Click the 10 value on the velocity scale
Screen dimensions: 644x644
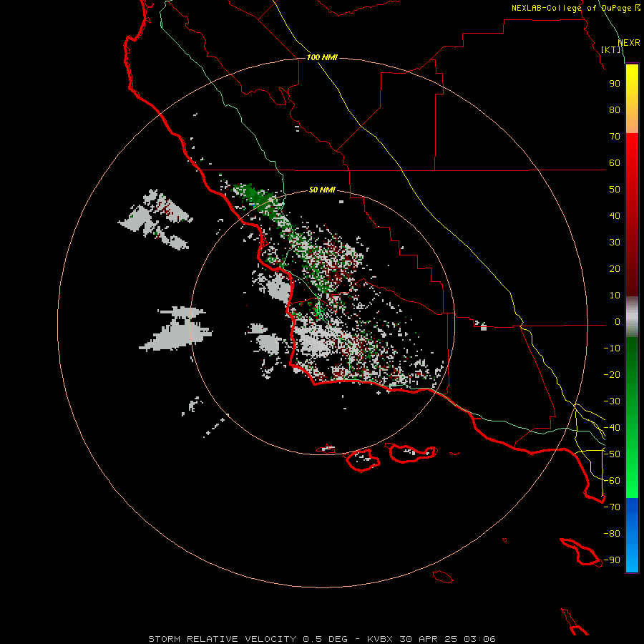[615, 296]
